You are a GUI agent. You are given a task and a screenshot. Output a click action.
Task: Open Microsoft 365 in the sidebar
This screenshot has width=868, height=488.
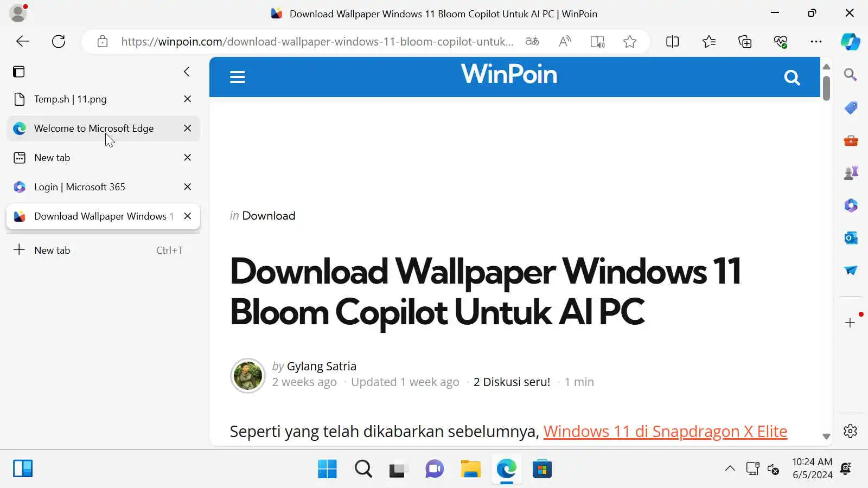(x=851, y=206)
